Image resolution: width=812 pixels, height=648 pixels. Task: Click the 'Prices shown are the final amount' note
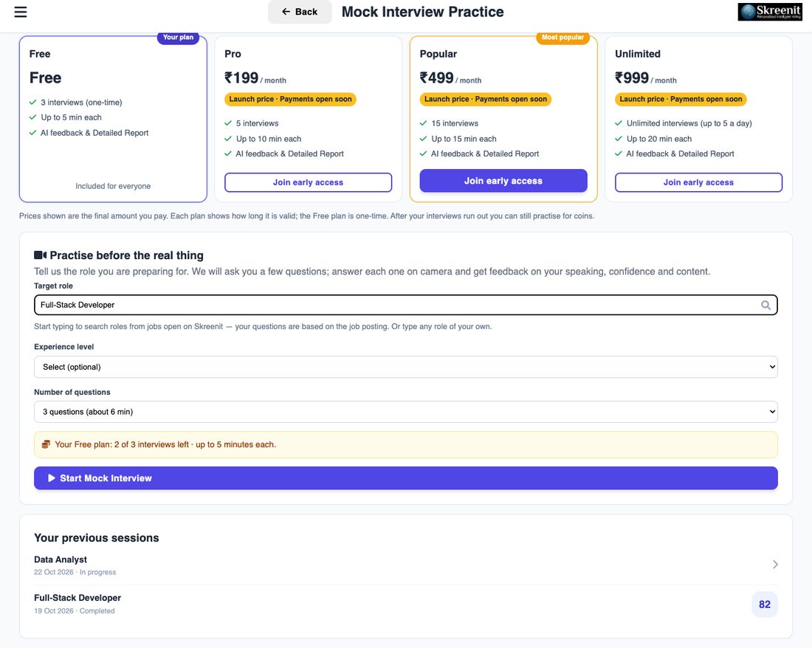(x=306, y=216)
